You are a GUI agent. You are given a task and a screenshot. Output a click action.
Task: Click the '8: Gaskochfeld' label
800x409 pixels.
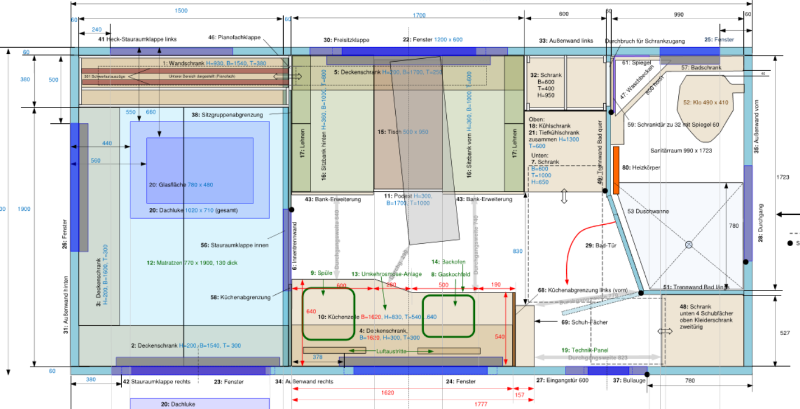tap(451, 274)
